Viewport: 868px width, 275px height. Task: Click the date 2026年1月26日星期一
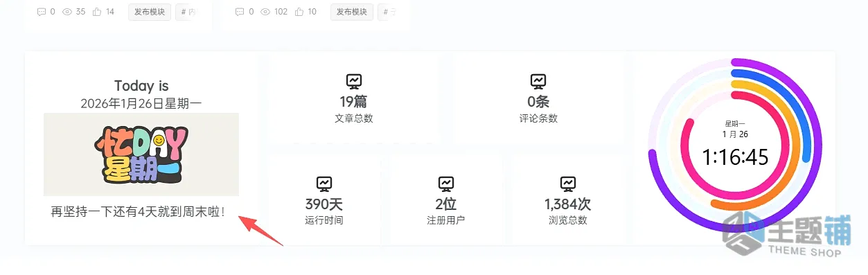141,104
